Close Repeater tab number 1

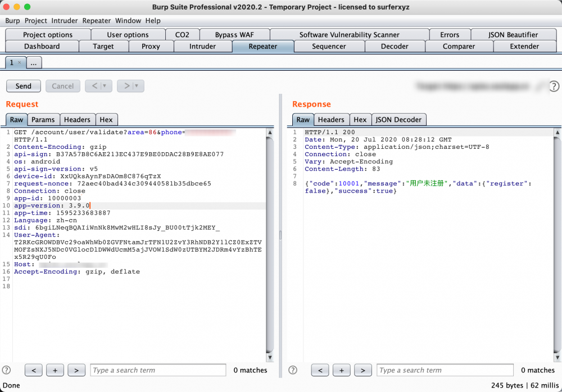click(20, 63)
